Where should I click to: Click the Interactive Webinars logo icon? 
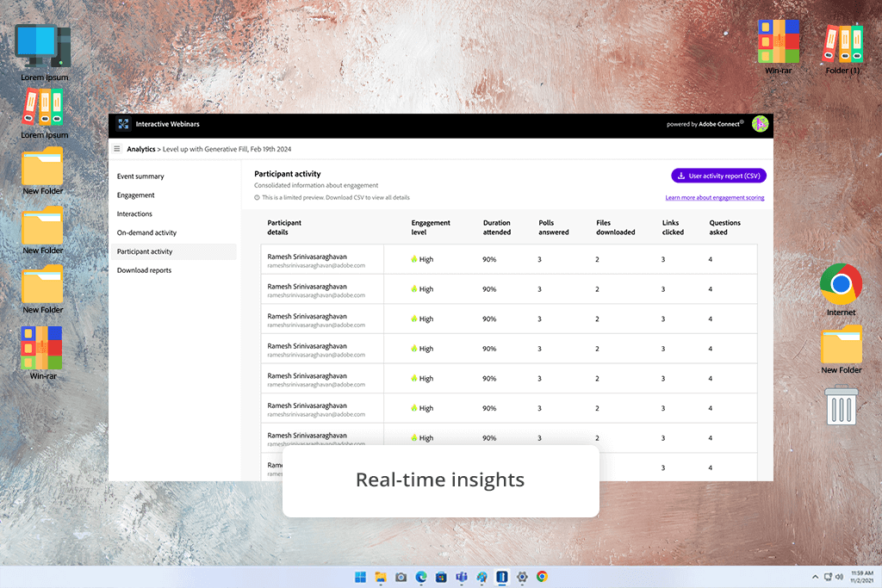pyautogui.click(x=123, y=124)
